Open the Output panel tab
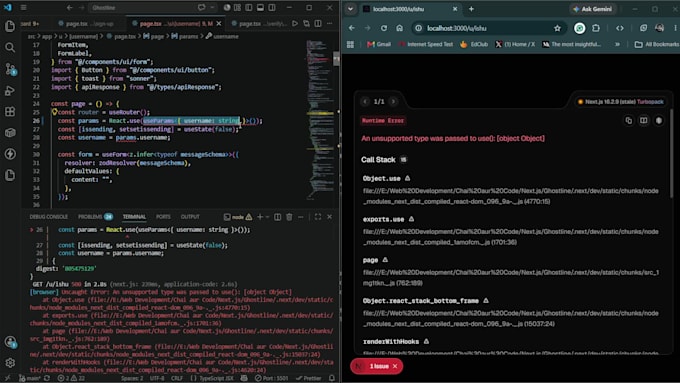The width and height of the screenshot is (680, 383). click(x=190, y=216)
